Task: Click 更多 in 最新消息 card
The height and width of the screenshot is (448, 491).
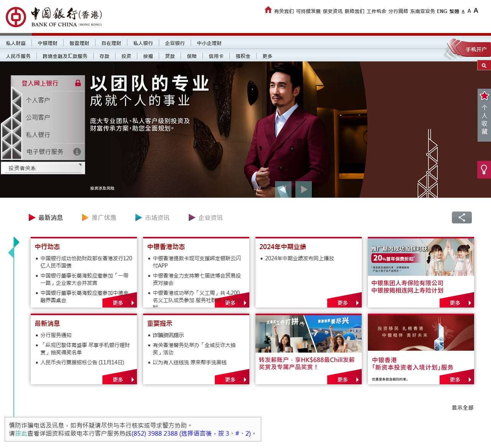Action: [120, 379]
